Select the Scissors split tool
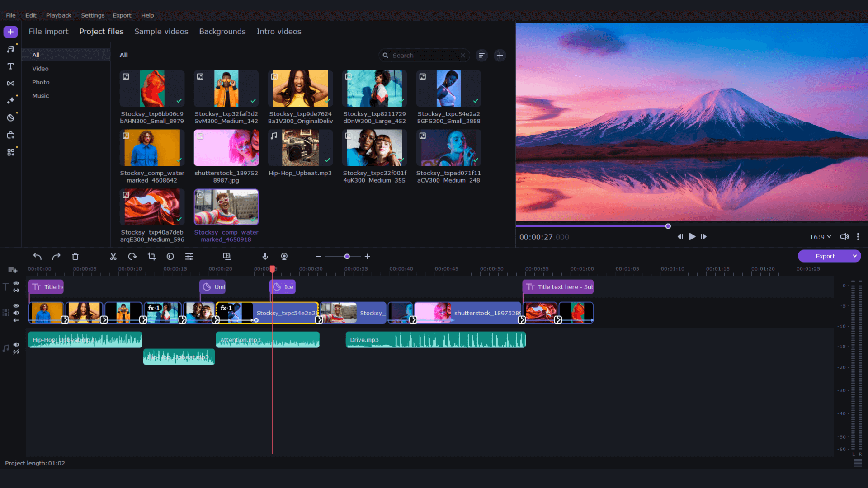This screenshot has height=488, width=868. click(x=113, y=256)
